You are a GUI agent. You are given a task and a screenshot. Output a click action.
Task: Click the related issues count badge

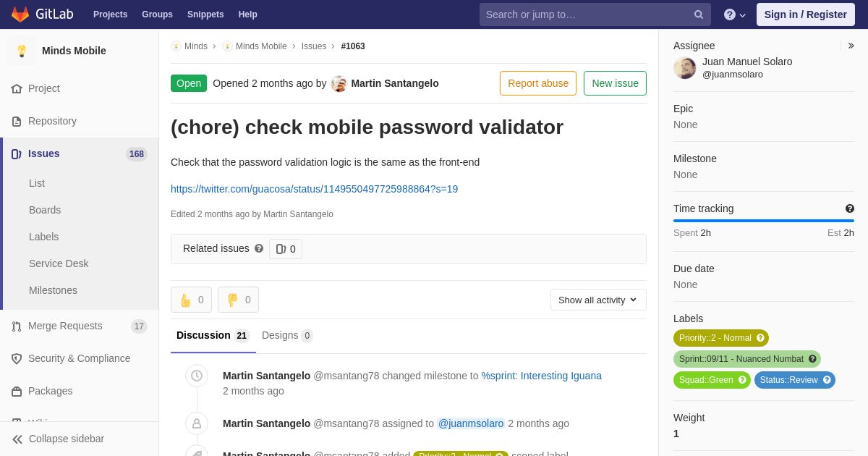pyautogui.click(x=286, y=249)
